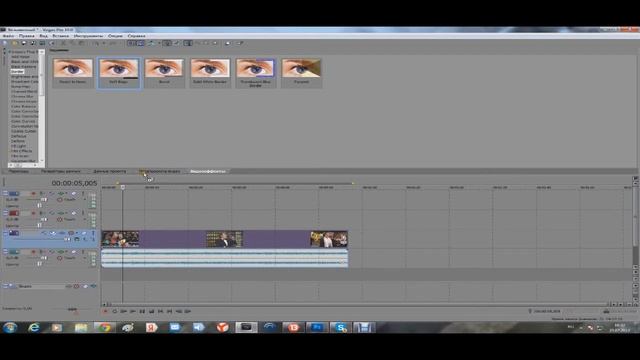The image size is (640, 360).
Task: Toggle Enable Snapping in the toolbar
Action: tap(131, 43)
